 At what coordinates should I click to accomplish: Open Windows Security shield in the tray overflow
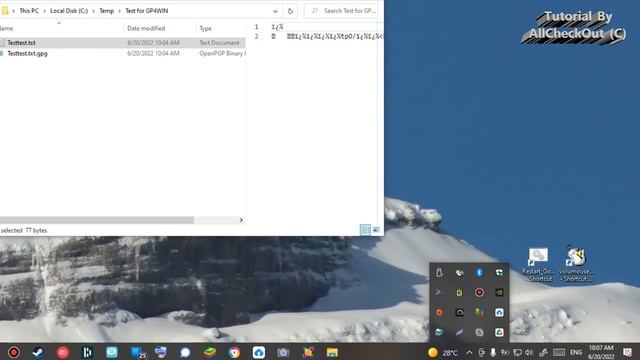click(x=499, y=272)
